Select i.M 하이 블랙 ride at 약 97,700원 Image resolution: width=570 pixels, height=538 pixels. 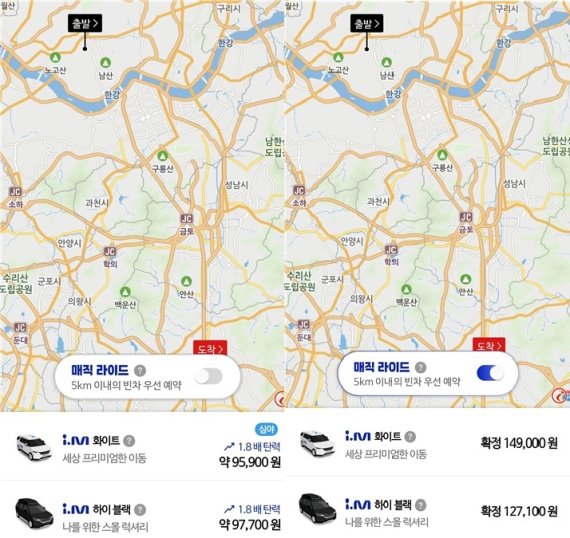coord(142,510)
